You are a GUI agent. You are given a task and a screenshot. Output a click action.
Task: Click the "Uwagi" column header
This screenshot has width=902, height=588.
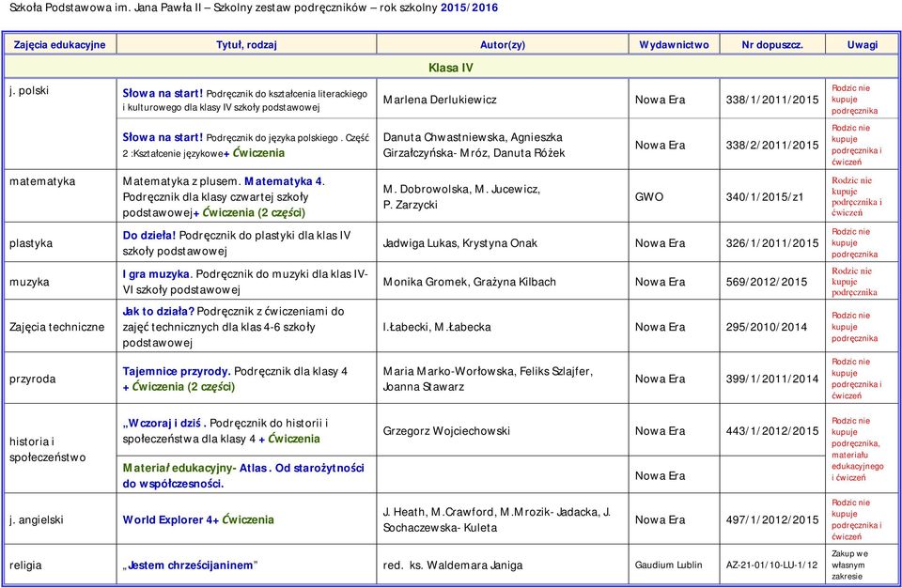862,45
